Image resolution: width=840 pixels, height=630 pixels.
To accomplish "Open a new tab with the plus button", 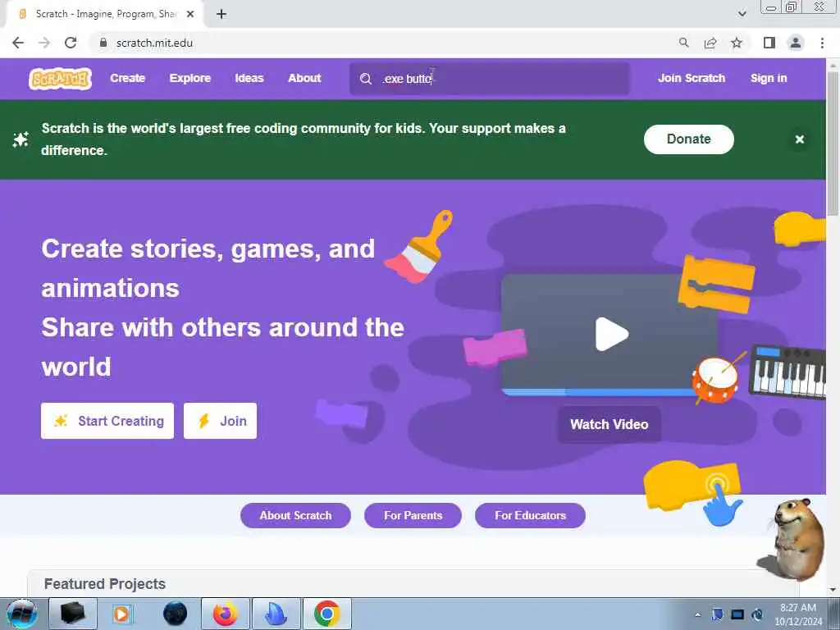I will (221, 14).
